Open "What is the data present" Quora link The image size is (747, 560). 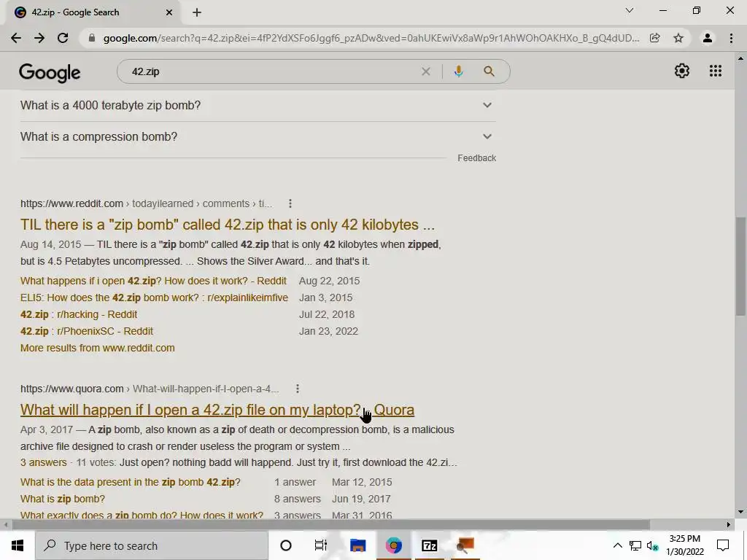[x=130, y=483]
